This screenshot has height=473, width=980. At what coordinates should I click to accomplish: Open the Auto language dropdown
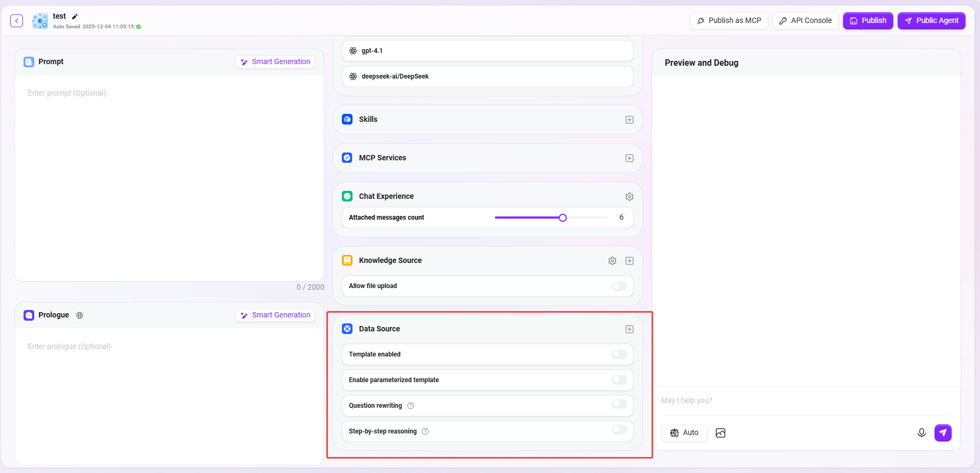point(684,433)
